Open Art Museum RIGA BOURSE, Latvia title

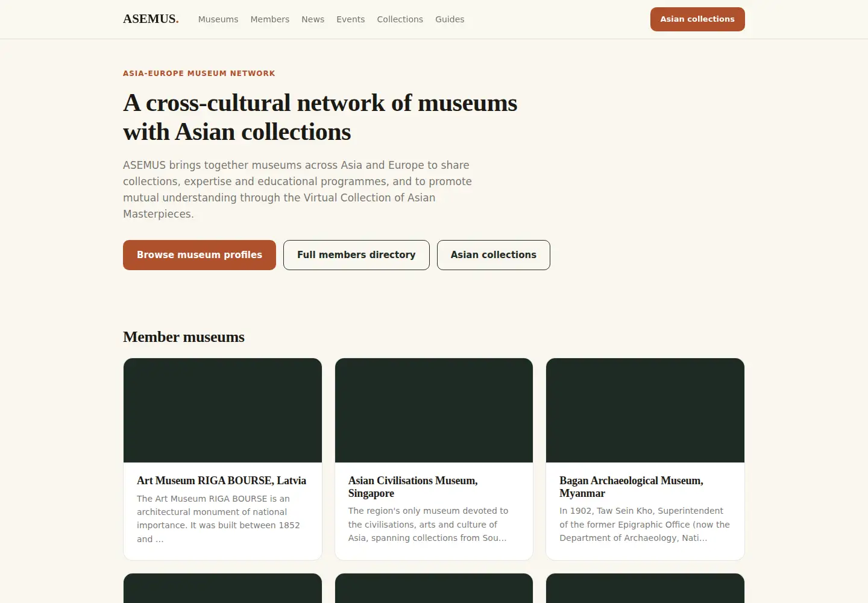(221, 481)
